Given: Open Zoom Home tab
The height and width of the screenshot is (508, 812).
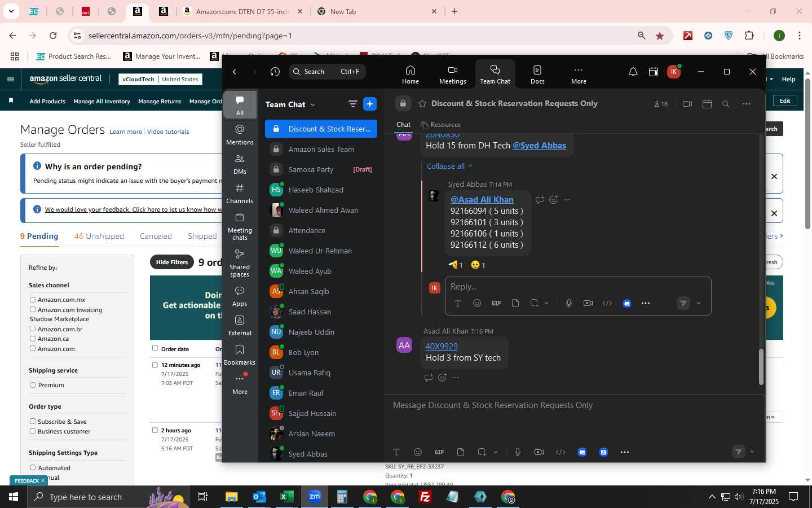Looking at the screenshot, I should click(x=410, y=74).
